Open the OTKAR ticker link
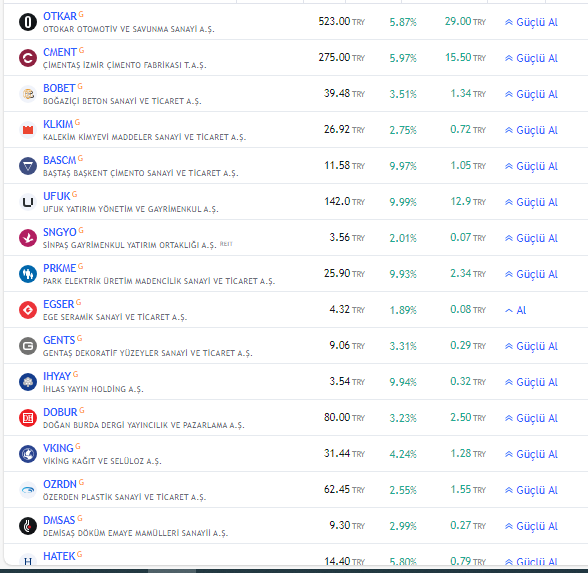The image size is (588, 573). (60, 16)
